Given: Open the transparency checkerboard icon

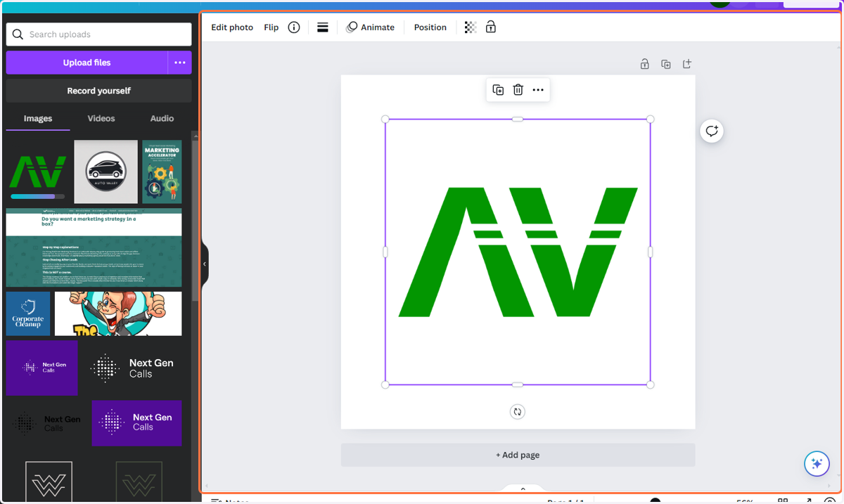Looking at the screenshot, I should pyautogui.click(x=471, y=27).
